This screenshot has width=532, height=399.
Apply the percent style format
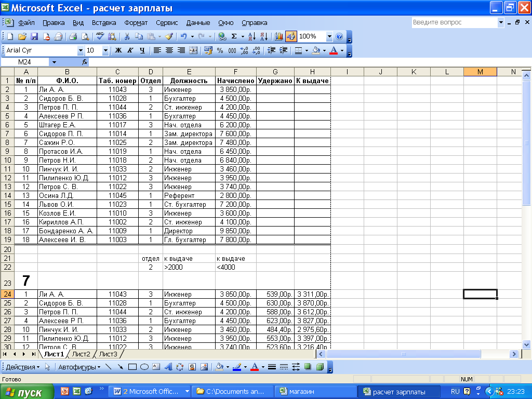[x=220, y=50]
